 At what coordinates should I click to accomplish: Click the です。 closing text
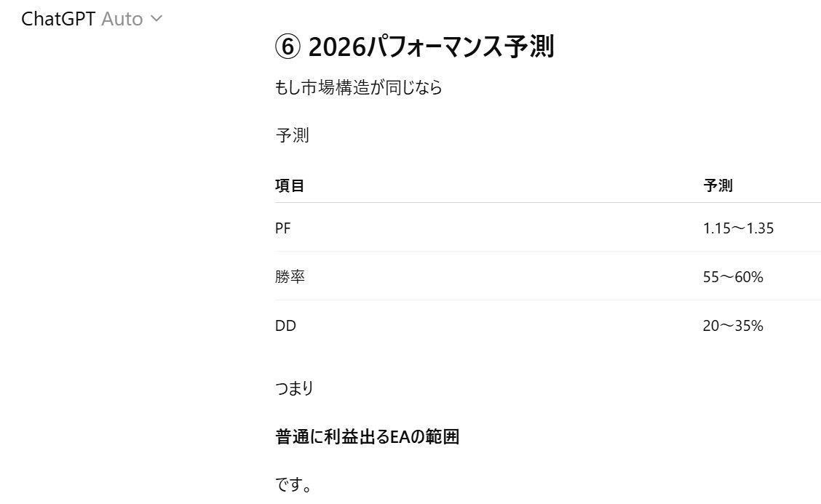coord(293,485)
